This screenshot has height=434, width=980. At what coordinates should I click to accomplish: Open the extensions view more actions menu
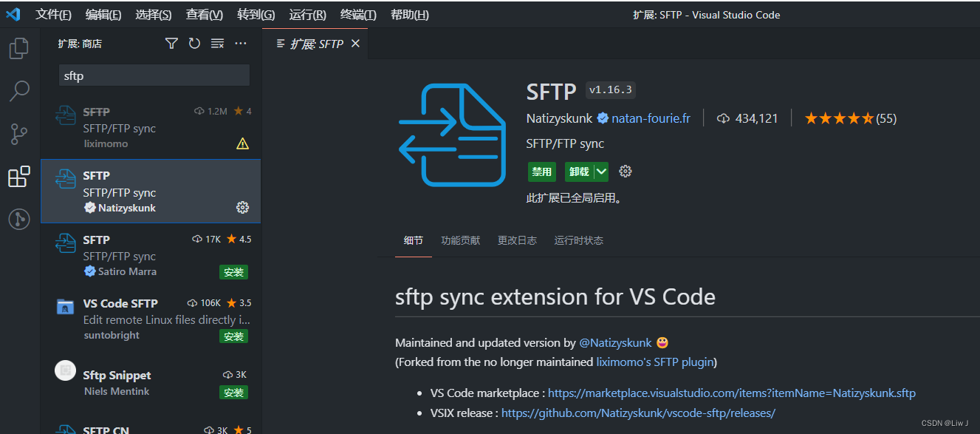coord(240,43)
